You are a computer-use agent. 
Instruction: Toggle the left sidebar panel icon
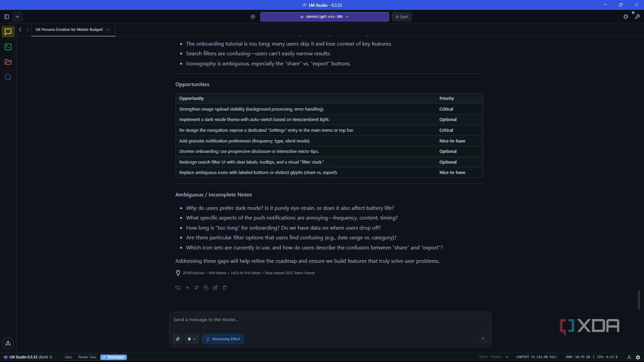[7, 17]
